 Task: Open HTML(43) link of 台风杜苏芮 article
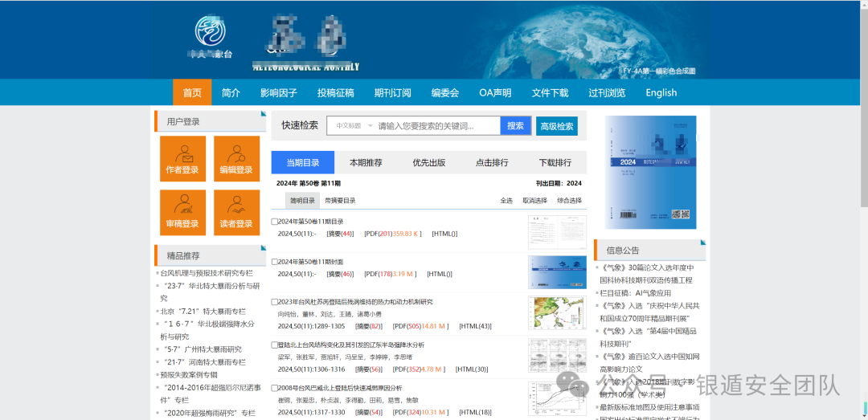click(x=476, y=326)
